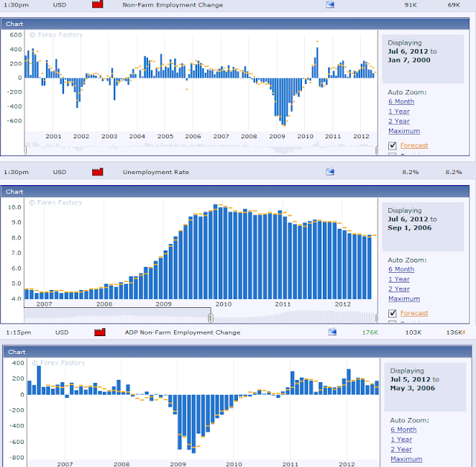476x467 pixels.
Task: Click the 103K forecast value in ADP row
Action: pyautogui.click(x=414, y=332)
